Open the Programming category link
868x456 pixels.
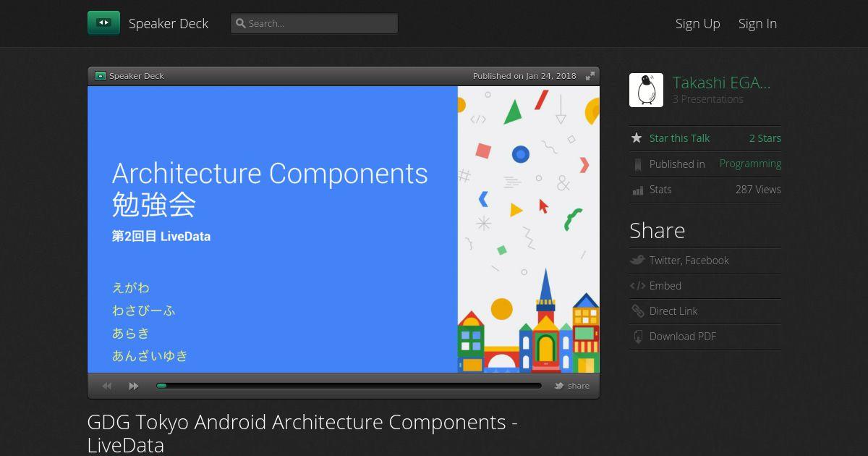click(x=750, y=164)
